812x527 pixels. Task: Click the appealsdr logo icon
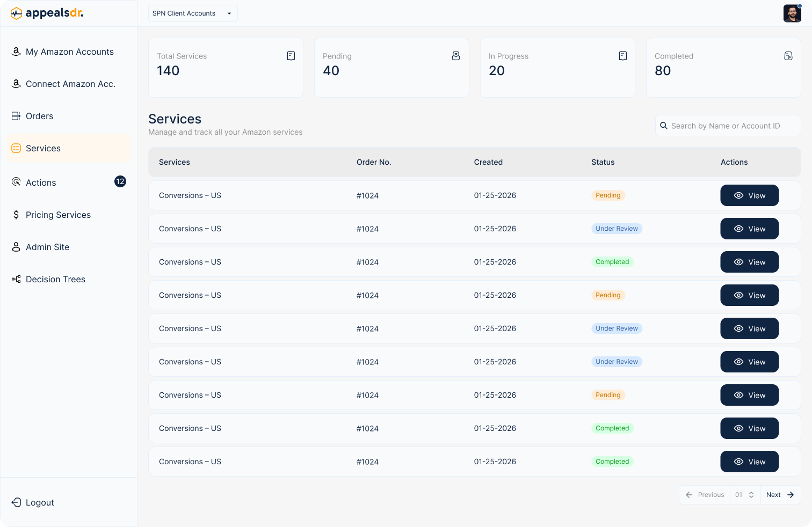tap(17, 12)
